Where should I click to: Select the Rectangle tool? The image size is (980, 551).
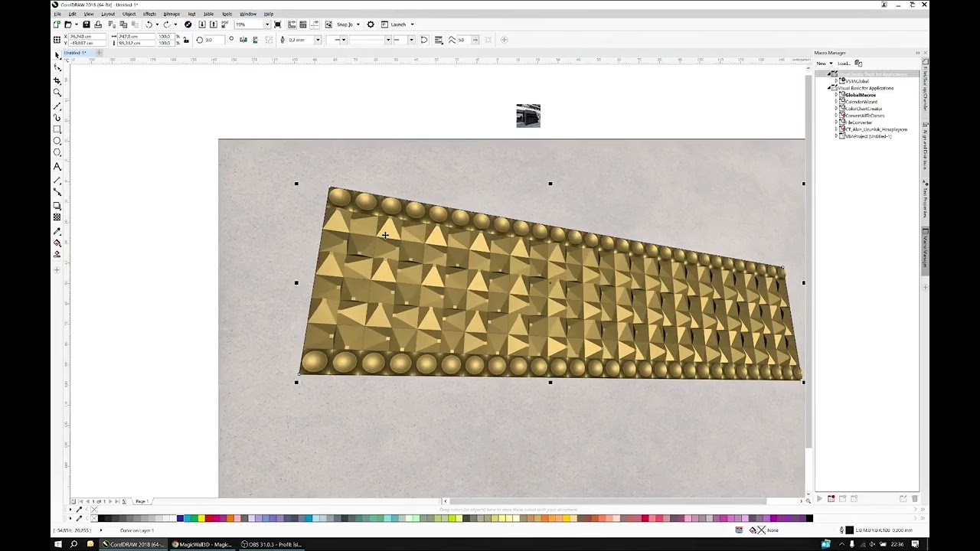[x=57, y=130]
